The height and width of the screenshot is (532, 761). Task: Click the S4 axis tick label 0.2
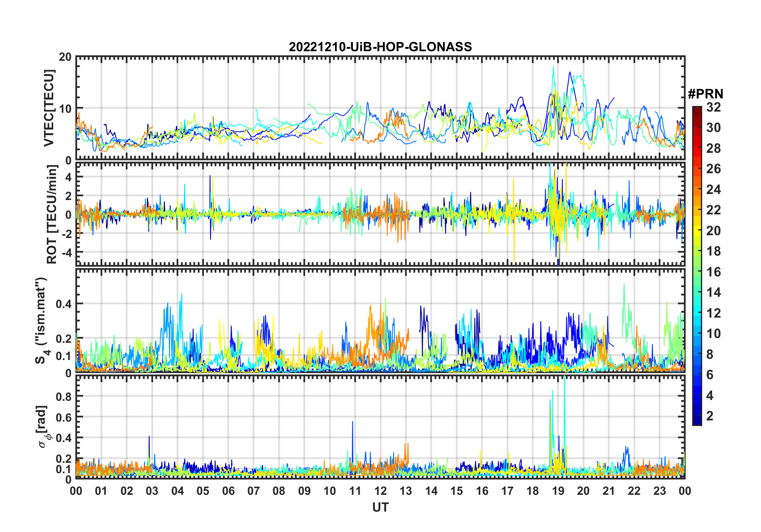(64, 339)
